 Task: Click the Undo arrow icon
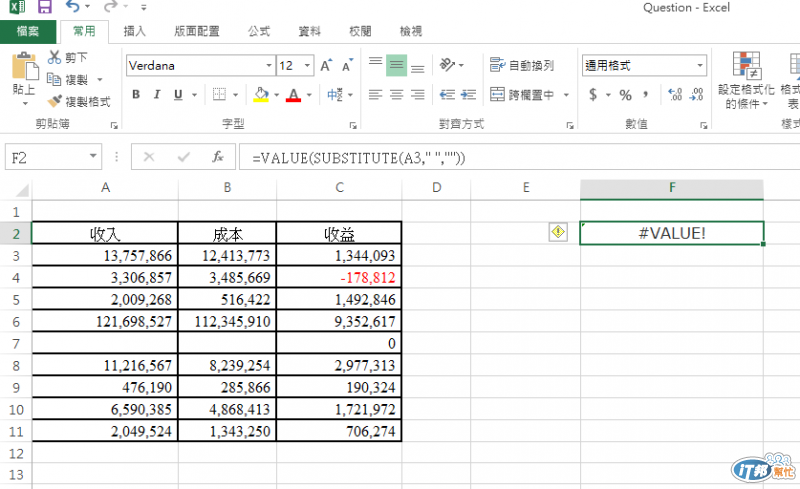click(x=73, y=7)
